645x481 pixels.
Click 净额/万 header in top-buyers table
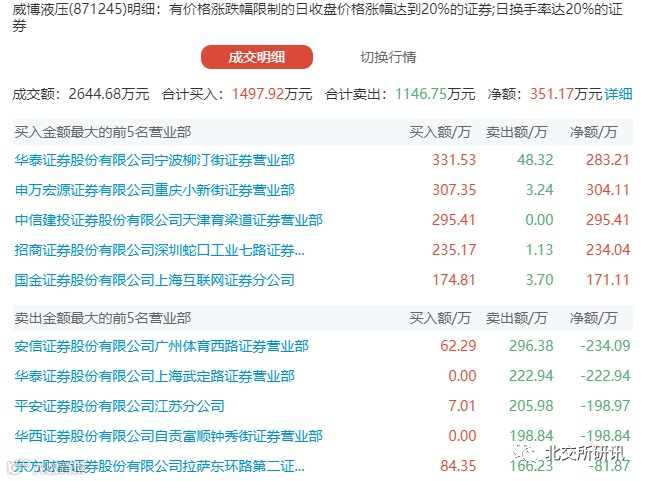[x=594, y=132]
